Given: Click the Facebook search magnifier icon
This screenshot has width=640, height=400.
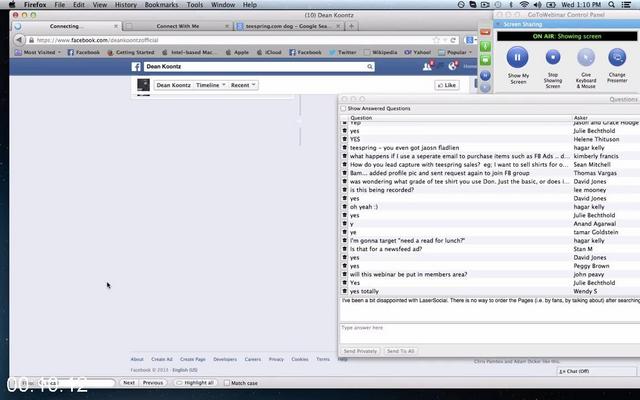Looking at the screenshot, I should click(369, 67).
